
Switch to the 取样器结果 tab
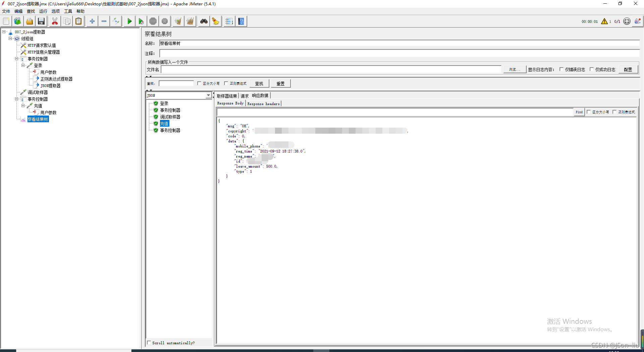(x=227, y=96)
